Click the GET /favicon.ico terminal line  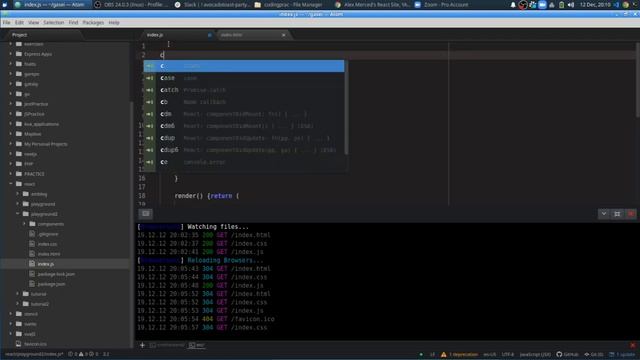tap(206, 319)
